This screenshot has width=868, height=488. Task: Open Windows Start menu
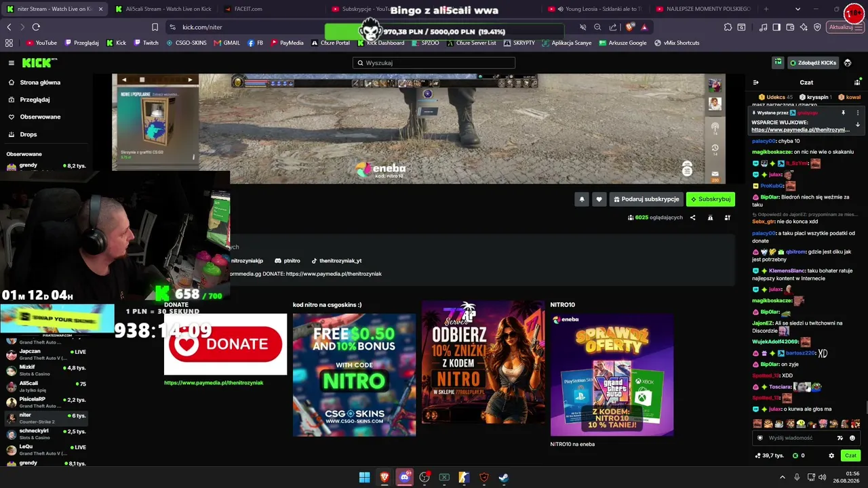pyautogui.click(x=364, y=477)
